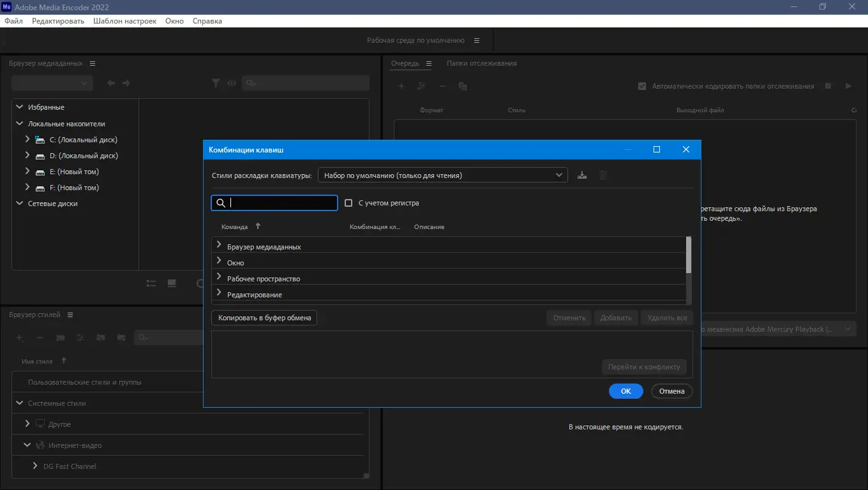868x490 pixels.
Task: Click the Перейти к конфликту button
Action: (x=645, y=367)
